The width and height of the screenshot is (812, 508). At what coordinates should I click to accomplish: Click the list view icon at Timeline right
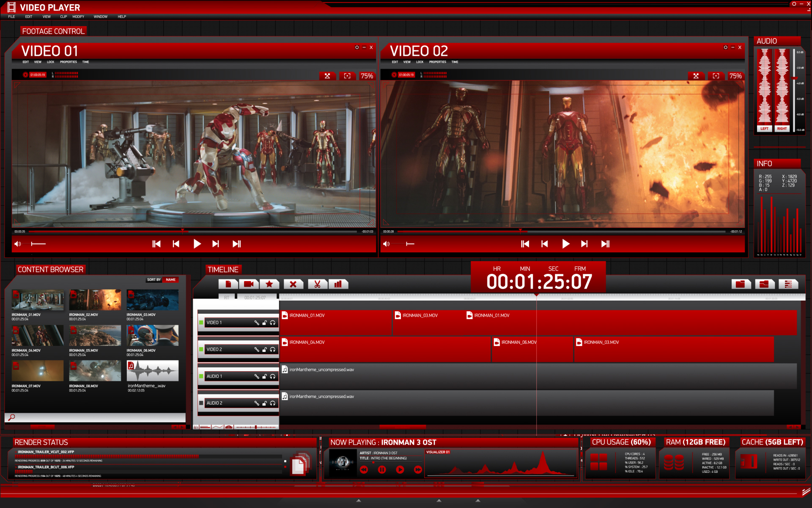click(788, 284)
